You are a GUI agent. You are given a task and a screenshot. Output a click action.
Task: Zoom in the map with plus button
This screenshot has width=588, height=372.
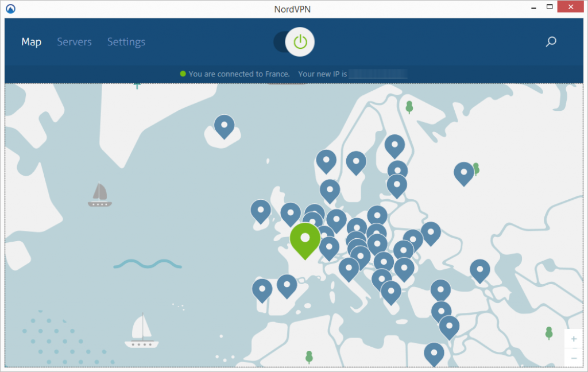pos(574,339)
